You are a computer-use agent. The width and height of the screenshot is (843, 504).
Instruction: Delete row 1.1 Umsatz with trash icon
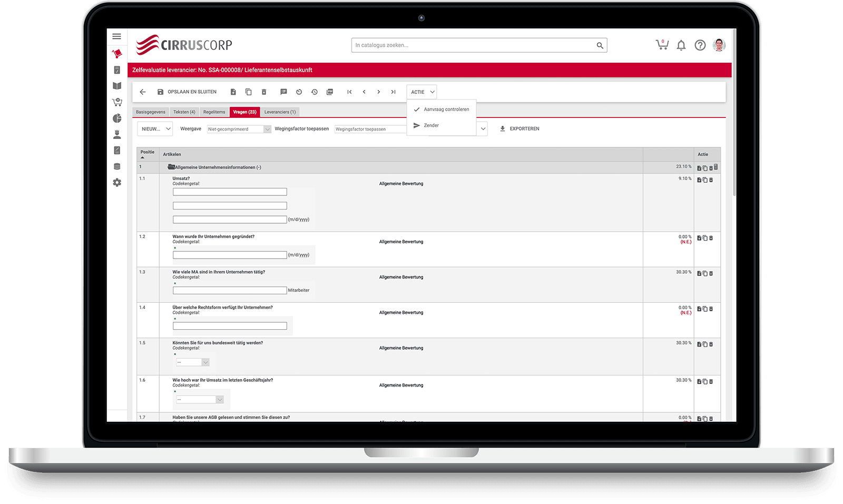711,180
